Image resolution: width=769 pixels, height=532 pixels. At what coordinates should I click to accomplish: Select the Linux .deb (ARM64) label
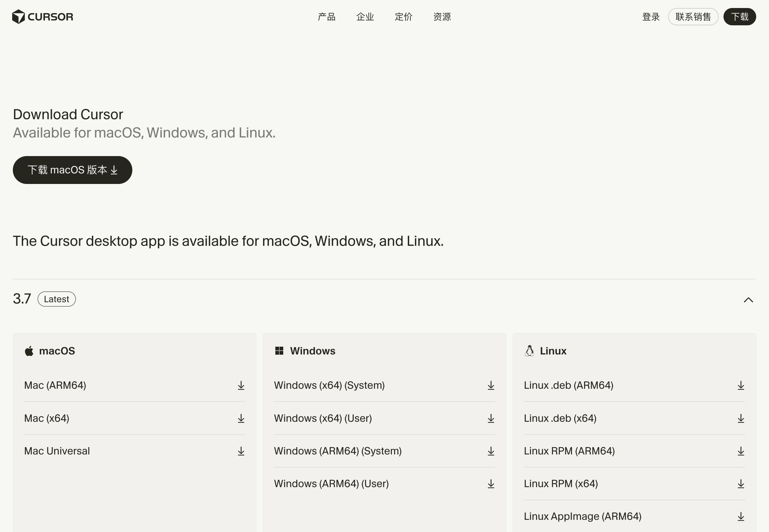(x=568, y=385)
